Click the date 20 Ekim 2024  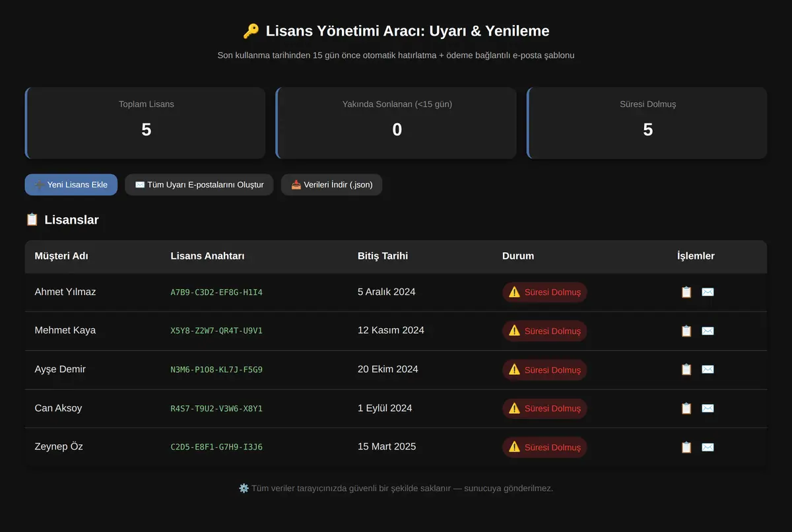(x=388, y=369)
